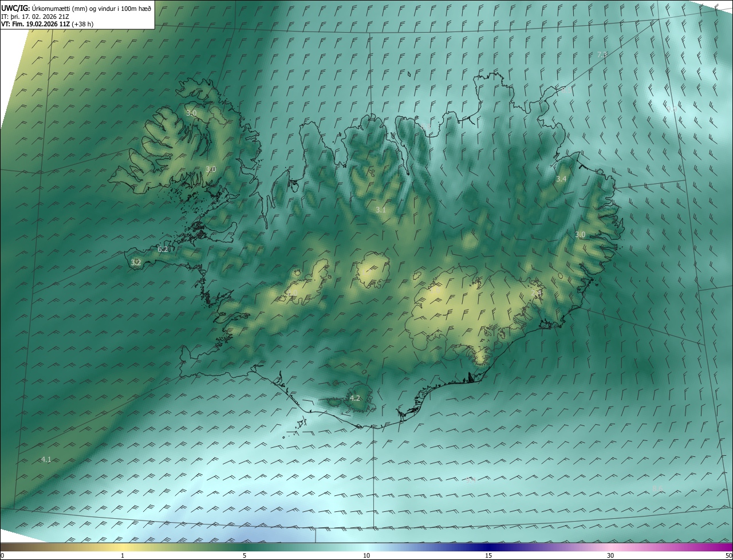The image size is (733, 560).
Task: Click the valid time "Fim. 19.02.2026 11Z"
Action: point(41,24)
